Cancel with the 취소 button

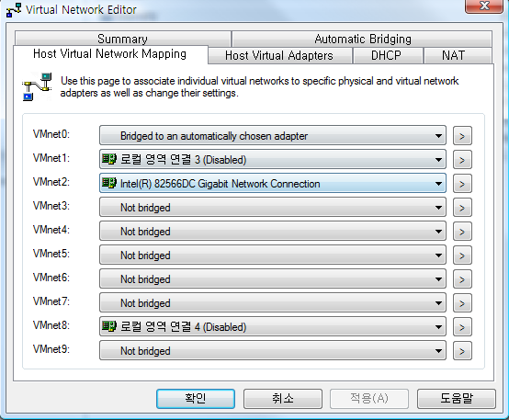pos(283,399)
